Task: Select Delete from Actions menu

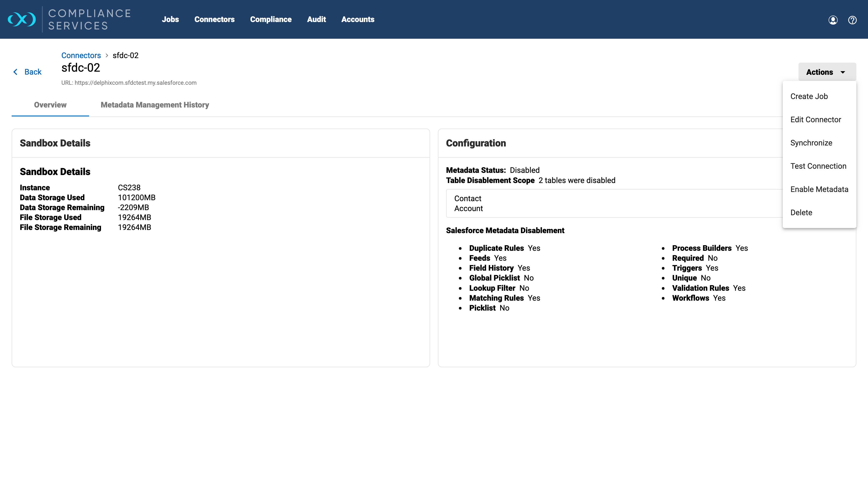Action: coord(801,213)
